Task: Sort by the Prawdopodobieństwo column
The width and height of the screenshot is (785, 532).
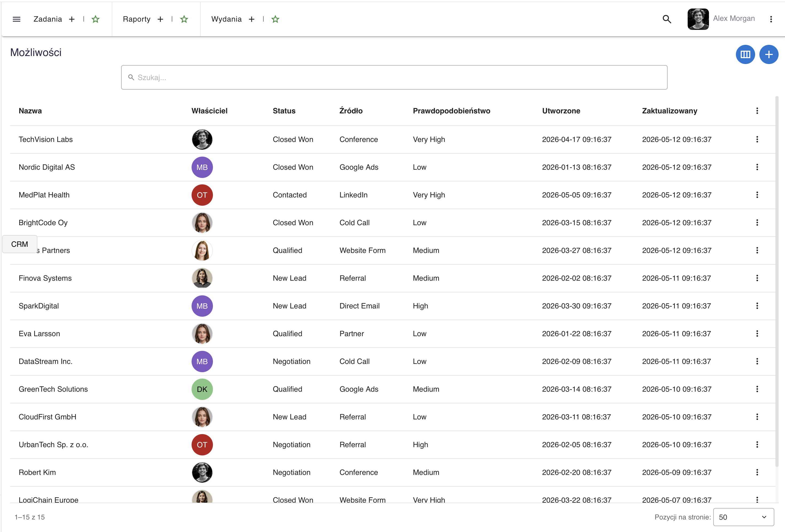Action: click(x=452, y=111)
